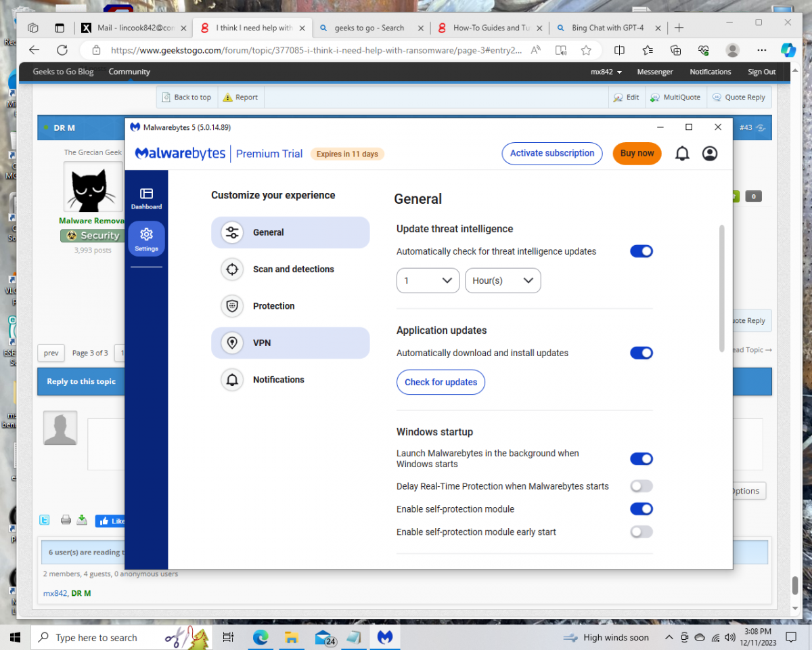
Task: Open Protection settings category
Action: [x=290, y=306]
